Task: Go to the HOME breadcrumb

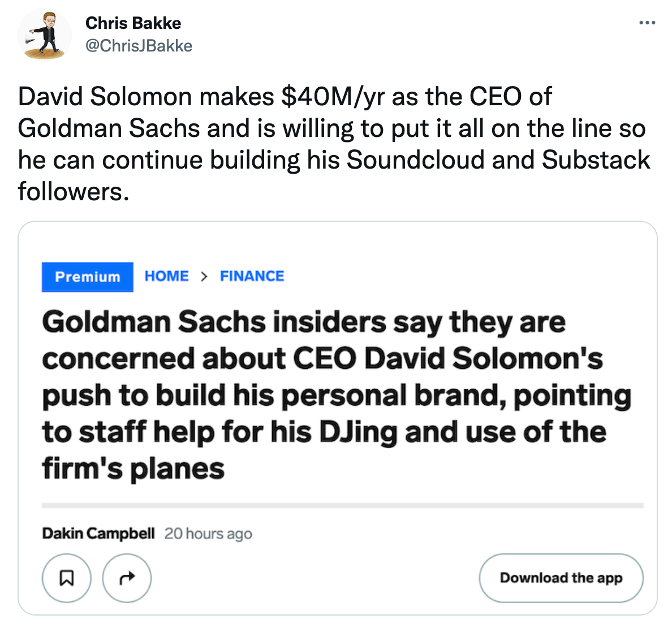Action: point(166,276)
